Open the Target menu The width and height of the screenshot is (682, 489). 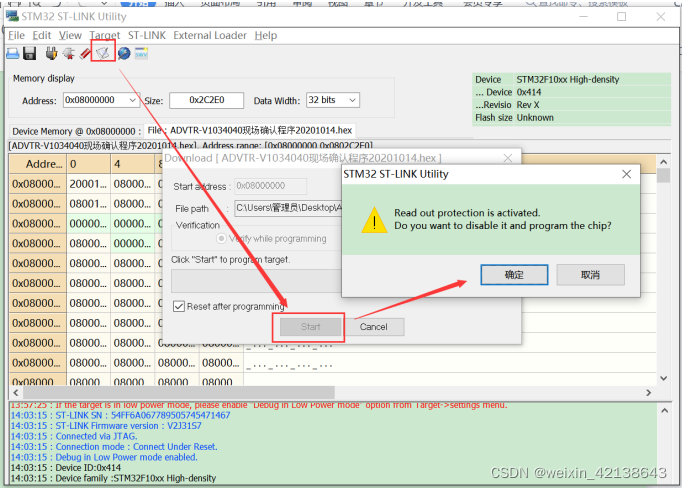[105, 35]
